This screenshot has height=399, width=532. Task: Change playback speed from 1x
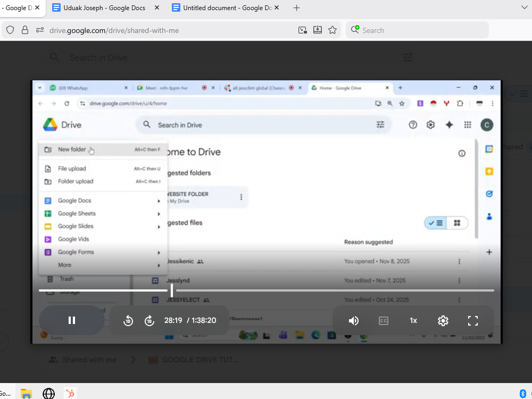pos(413,321)
